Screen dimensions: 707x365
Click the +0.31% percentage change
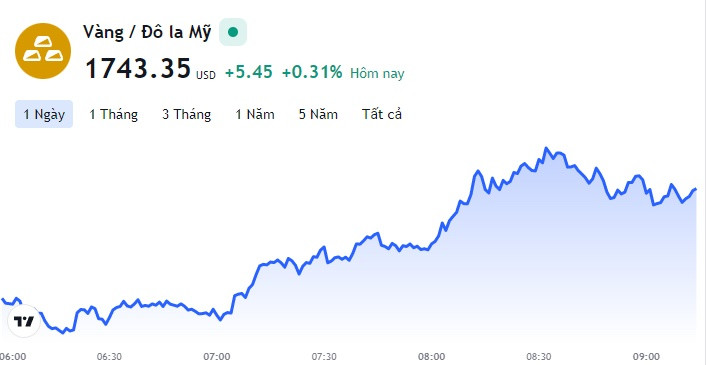click(x=312, y=72)
